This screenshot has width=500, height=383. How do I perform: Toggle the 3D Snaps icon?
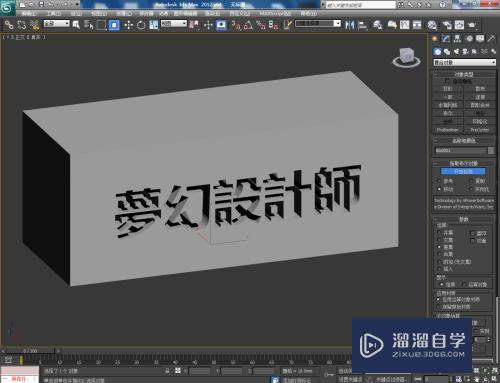(236, 25)
